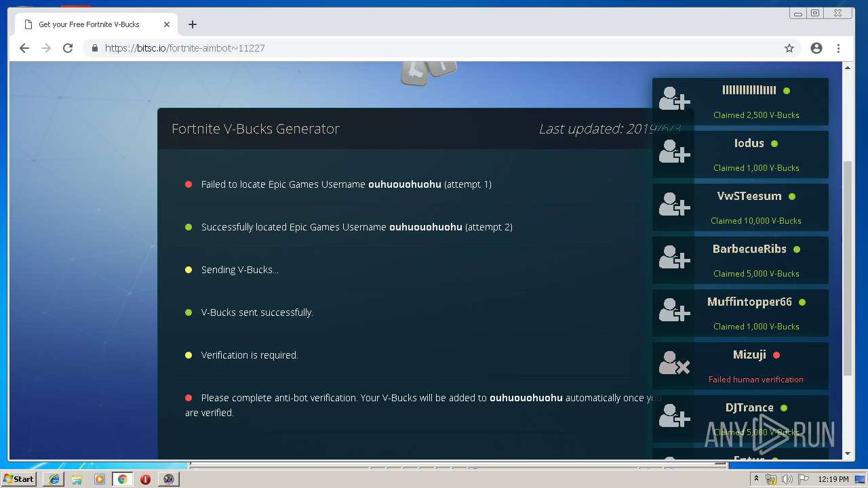Screen dimensions: 868x488
Task: Click the username VwSTeesum
Action: tap(749, 196)
